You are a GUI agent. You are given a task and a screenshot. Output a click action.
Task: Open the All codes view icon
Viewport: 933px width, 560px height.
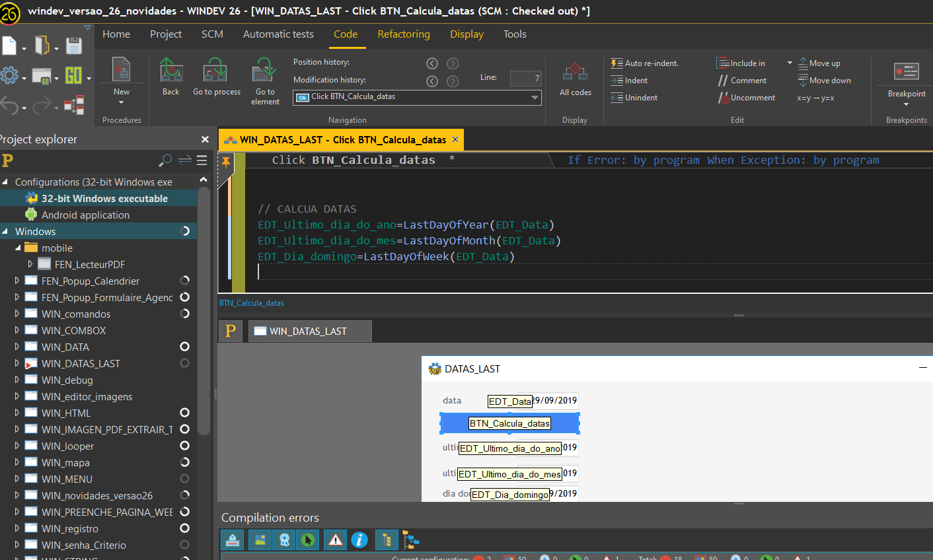[574, 71]
